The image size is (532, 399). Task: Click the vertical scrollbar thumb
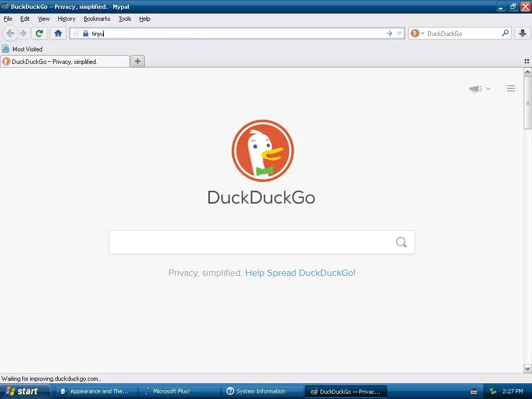[x=527, y=103]
